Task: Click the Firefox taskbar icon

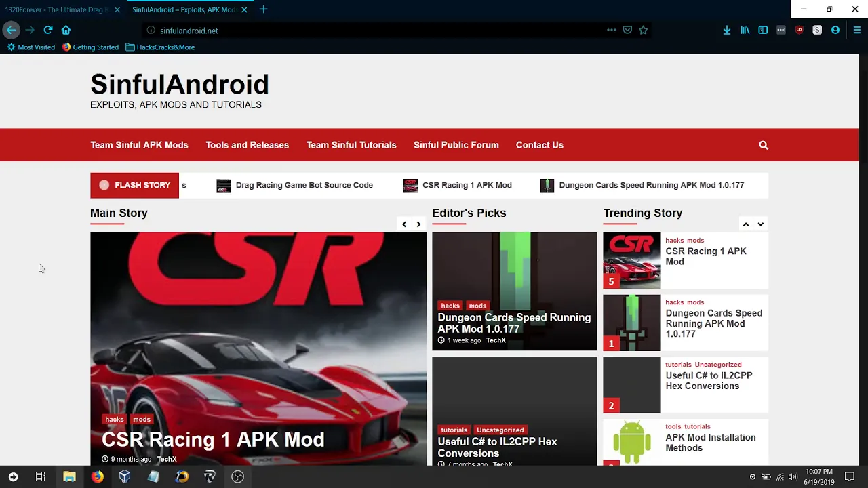Action: [x=97, y=476]
